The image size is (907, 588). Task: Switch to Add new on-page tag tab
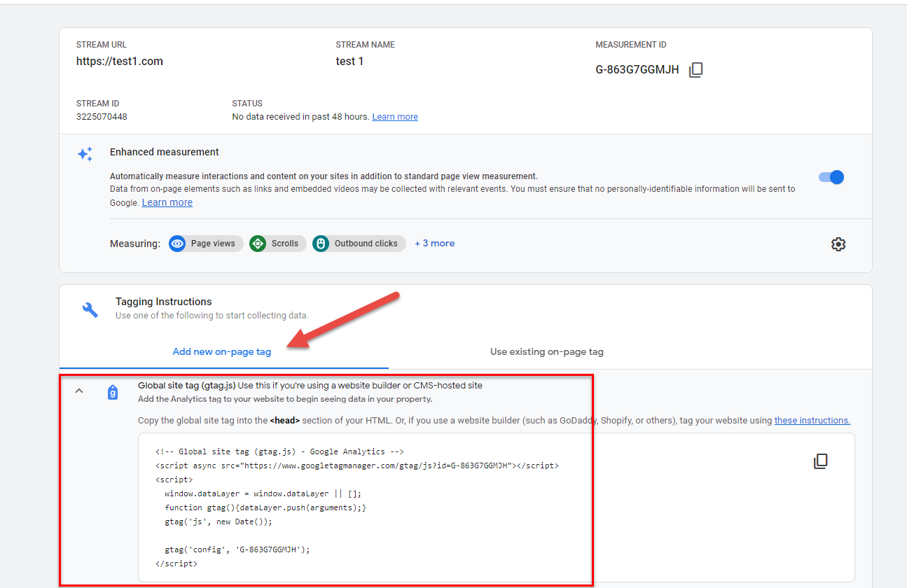pos(222,351)
